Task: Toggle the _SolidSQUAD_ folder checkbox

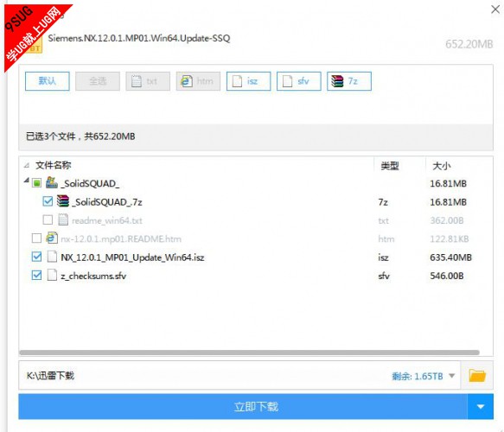Action: 36,183
